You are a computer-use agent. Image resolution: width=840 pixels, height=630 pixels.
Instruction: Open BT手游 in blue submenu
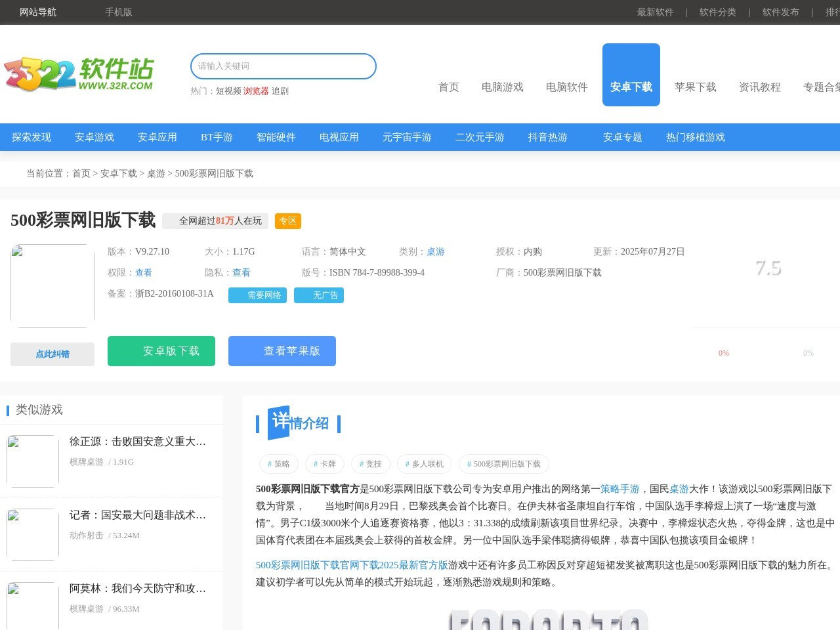point(217,137)
